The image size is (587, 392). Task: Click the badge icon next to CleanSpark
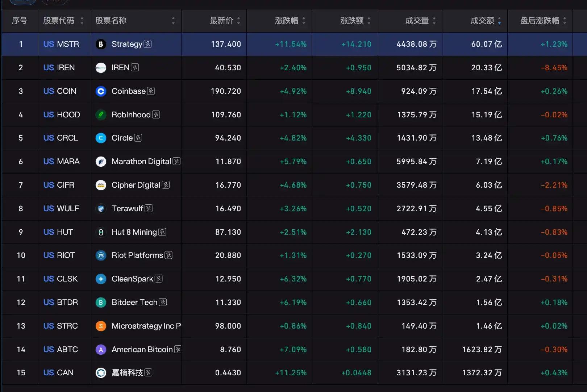(x=159, y=279)
